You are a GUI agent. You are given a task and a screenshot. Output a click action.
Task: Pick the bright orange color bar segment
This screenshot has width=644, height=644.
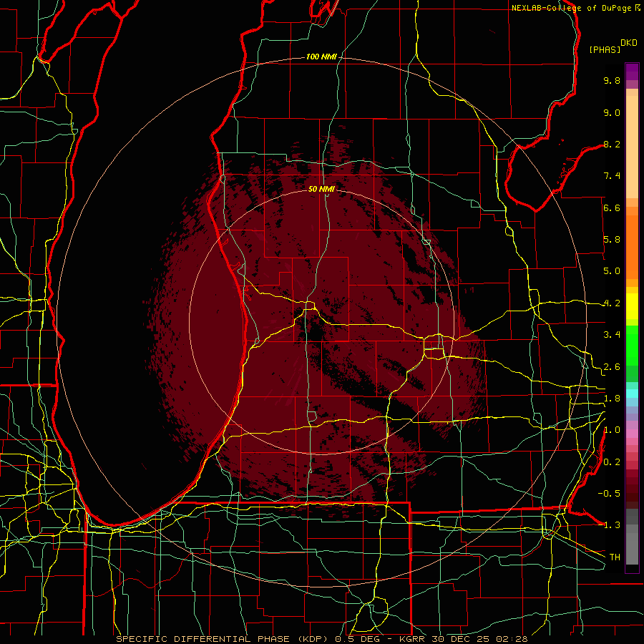pyautogui.click(x=632, y=247)
